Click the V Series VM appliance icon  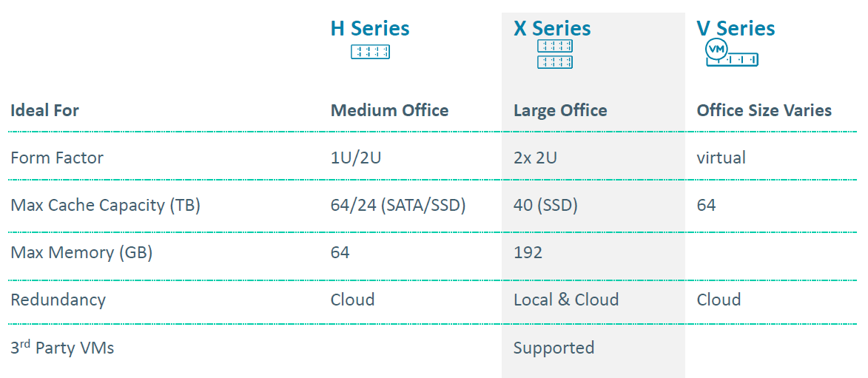[x=732, y=53]
